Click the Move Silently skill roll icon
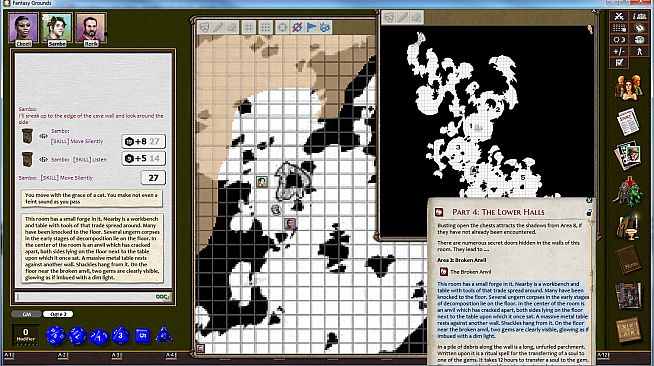Image resolution: width=654 pixels, height=366 pixels. coord(27,136)
